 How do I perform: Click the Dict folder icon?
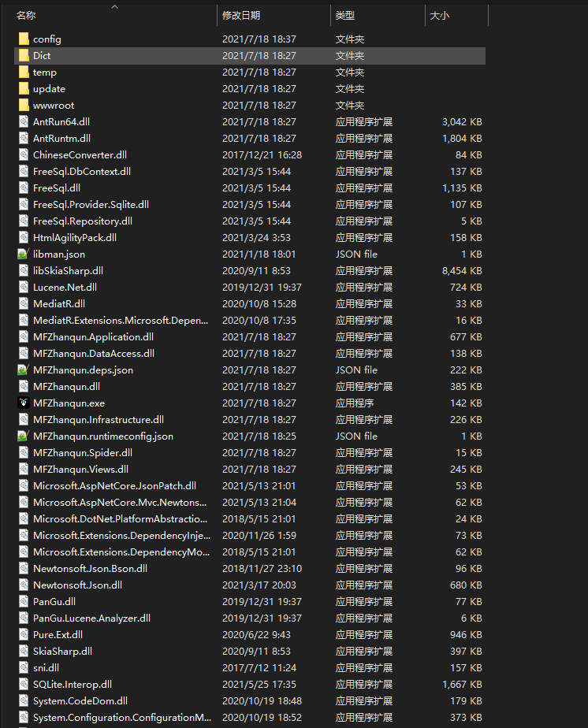[x=24, y=56]
